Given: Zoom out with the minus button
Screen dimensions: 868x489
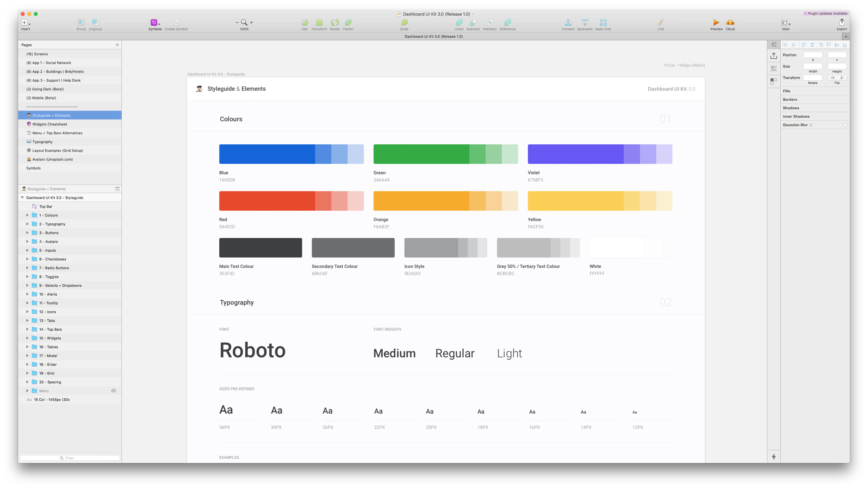Looking at the screenshot, I should point(237,22).
